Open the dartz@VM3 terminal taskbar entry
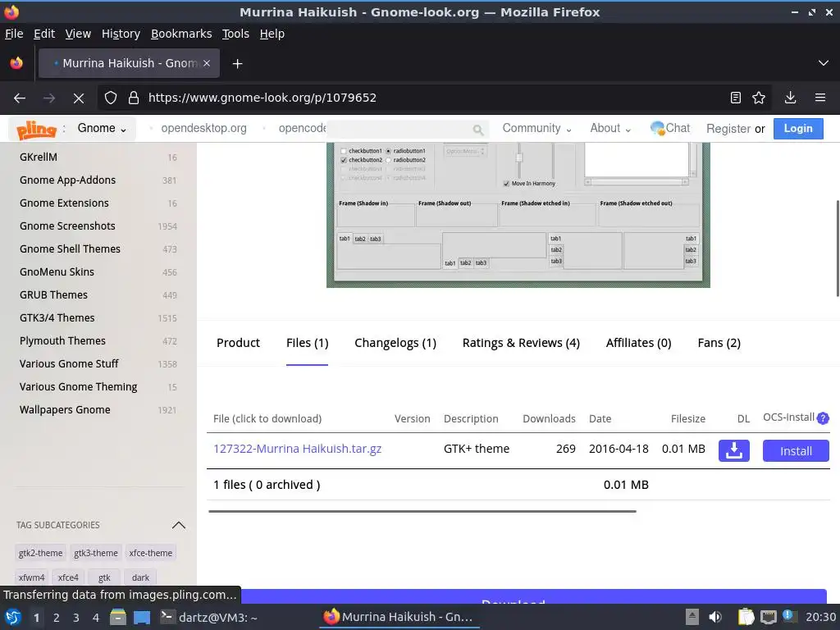 [x=209, y=617]
